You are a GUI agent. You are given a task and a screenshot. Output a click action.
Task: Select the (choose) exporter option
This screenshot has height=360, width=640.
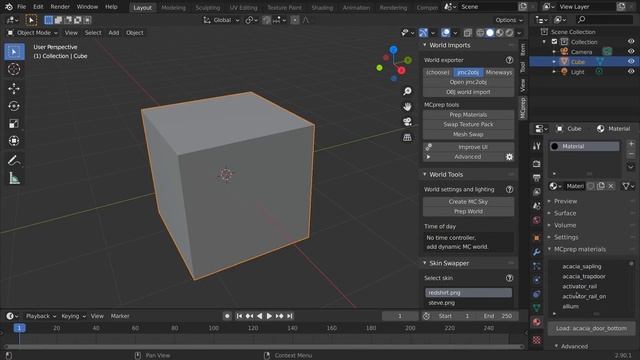pos(438,72)
